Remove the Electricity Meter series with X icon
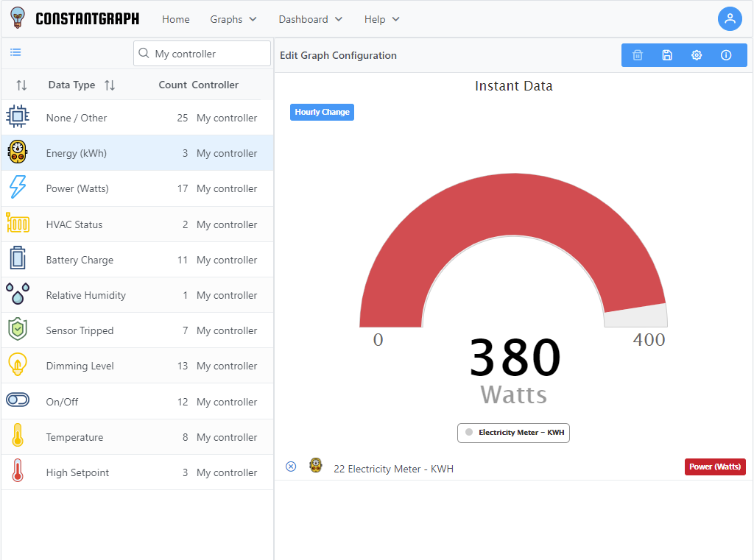Image resolution: width=754 pixels, height=560 pixels. (291, 467)
